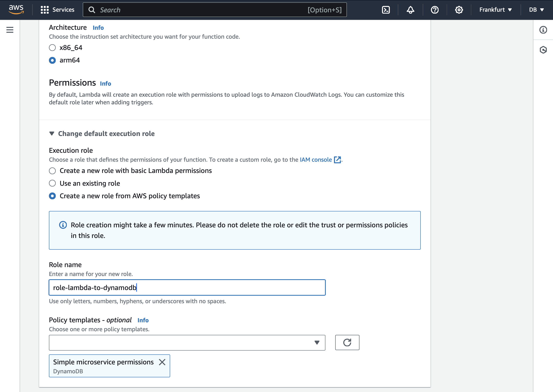Select x86_64 architecture radio button
The image size is (553, 392).
52,47
